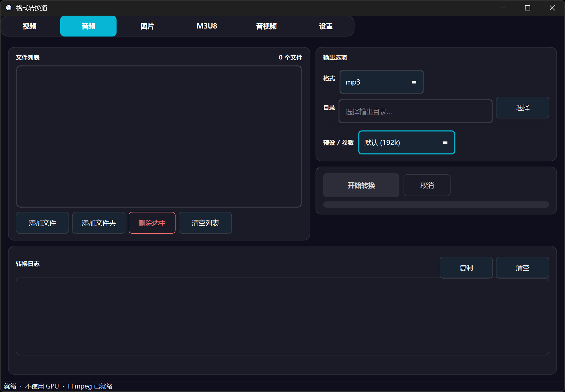
Task: Click the 取消 button
Action: coord(427,185)
